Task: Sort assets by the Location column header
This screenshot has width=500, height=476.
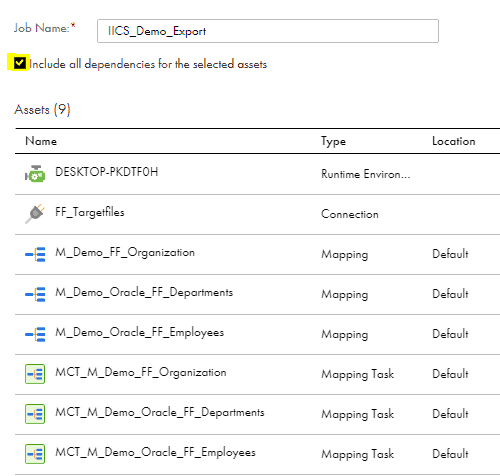Action: click(454, 141)
